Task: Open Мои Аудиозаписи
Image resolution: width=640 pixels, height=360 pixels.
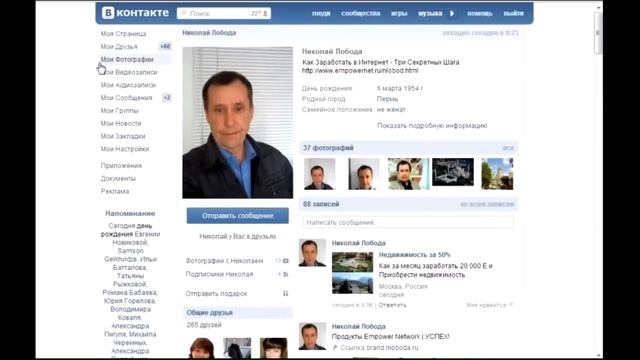Action: pos(128,85)
